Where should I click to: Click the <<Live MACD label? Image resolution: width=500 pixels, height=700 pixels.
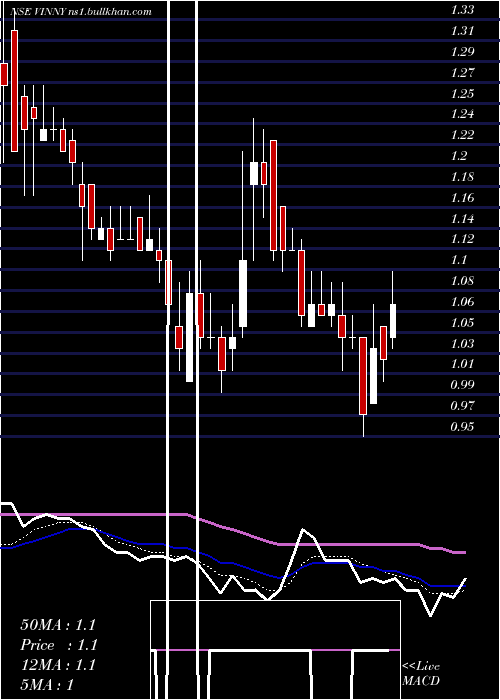click(x=421, y=674)
